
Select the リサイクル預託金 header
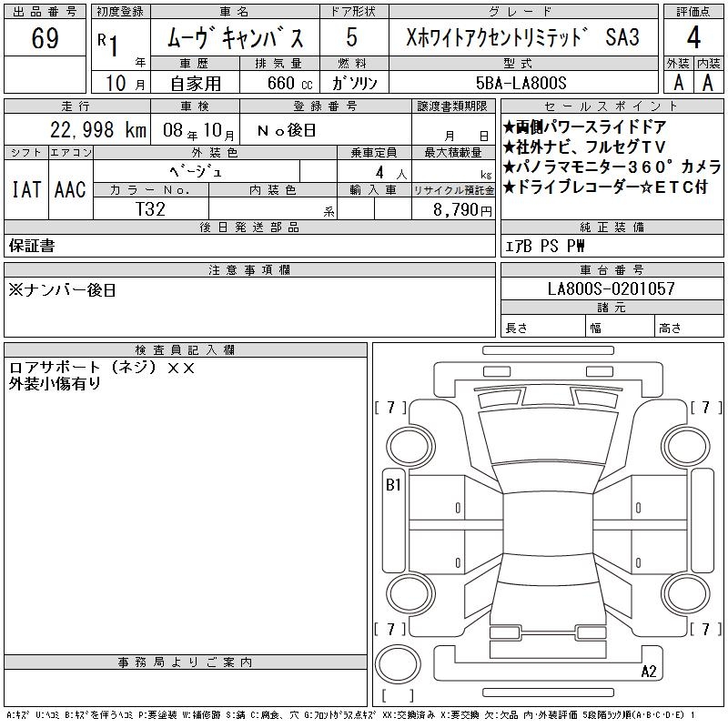pyautogui.click(x=453, y=190)
